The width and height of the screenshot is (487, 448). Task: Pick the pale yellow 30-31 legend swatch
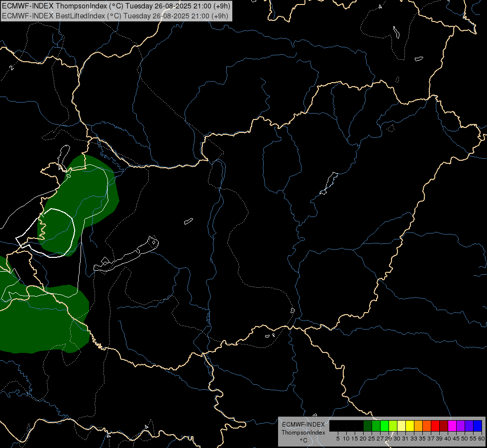(x=401, y=426)
